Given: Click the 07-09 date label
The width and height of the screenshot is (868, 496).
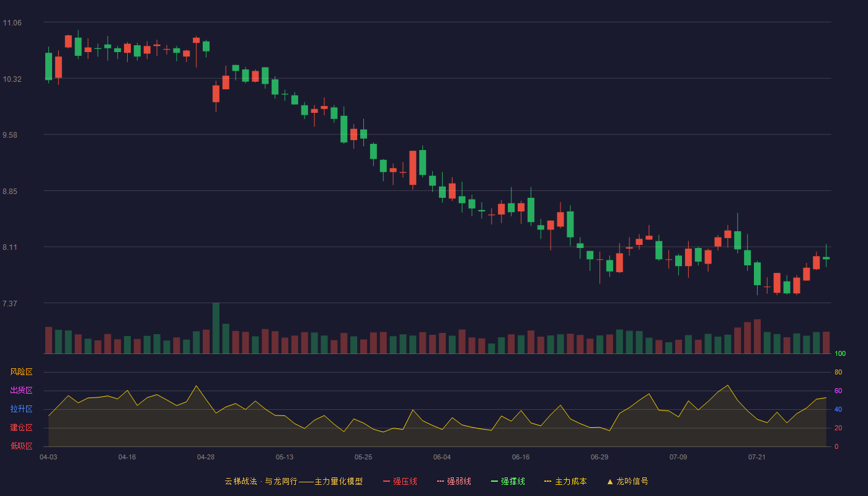Looking at the screenshot, I should coord(678,457).
